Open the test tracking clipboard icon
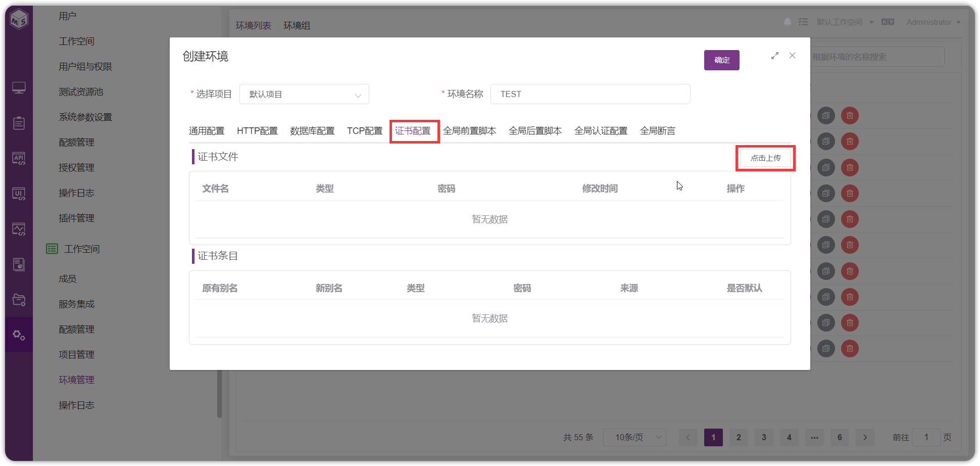 coord(19,123)
